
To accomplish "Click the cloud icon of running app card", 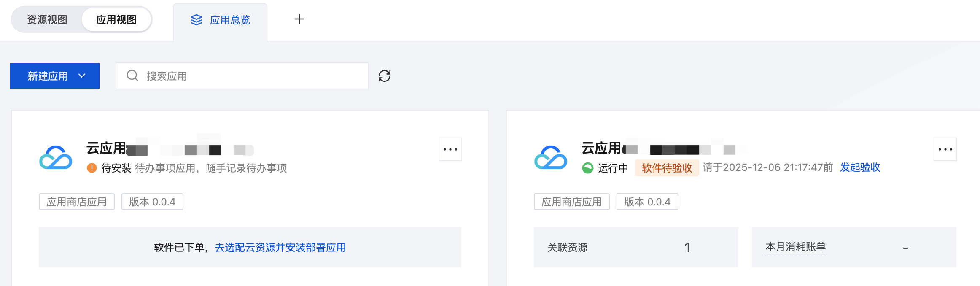I will [x=550, y=158].
